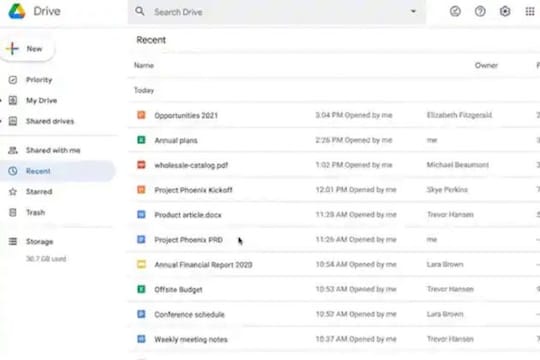The image size is (540, 360).
Task: Expand the Shared drives tree
Action: tap(1, 121)
